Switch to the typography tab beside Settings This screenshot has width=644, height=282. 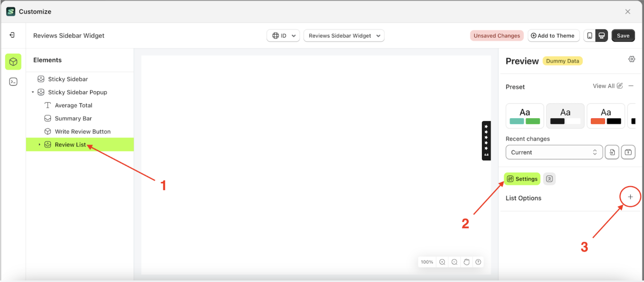coord(549,178)
